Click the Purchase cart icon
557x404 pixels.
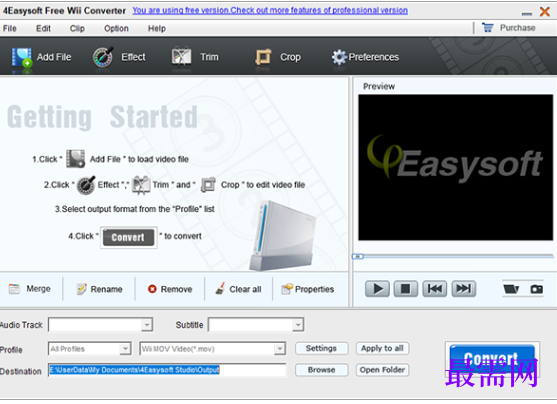(x=488, y=27)
